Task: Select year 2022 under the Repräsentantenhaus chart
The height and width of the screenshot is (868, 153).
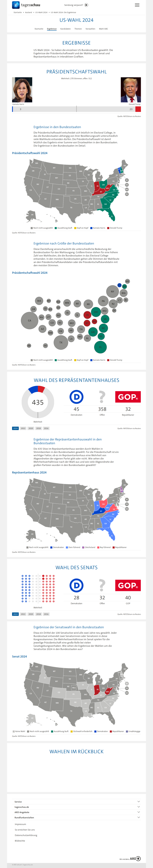Action: (23, 428)
